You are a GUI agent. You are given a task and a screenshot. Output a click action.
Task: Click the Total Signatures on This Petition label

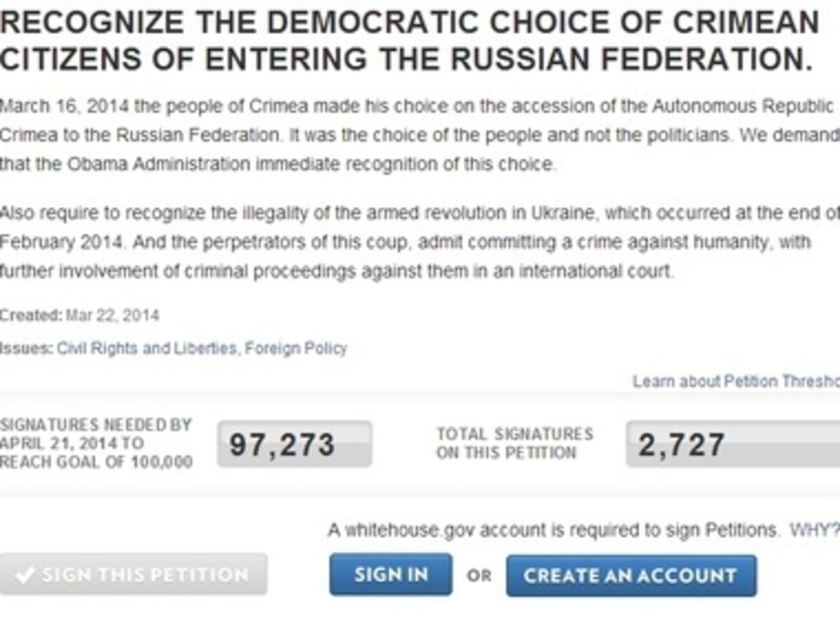[514, 443]
